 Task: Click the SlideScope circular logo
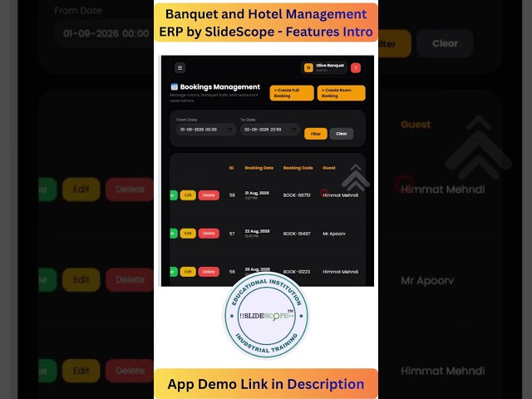(266, 316)
